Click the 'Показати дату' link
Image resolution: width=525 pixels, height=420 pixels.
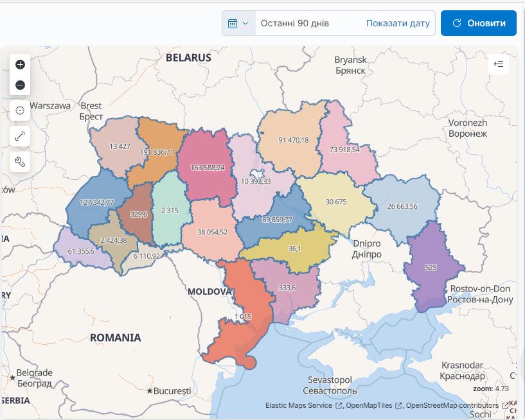pos(398,23)
